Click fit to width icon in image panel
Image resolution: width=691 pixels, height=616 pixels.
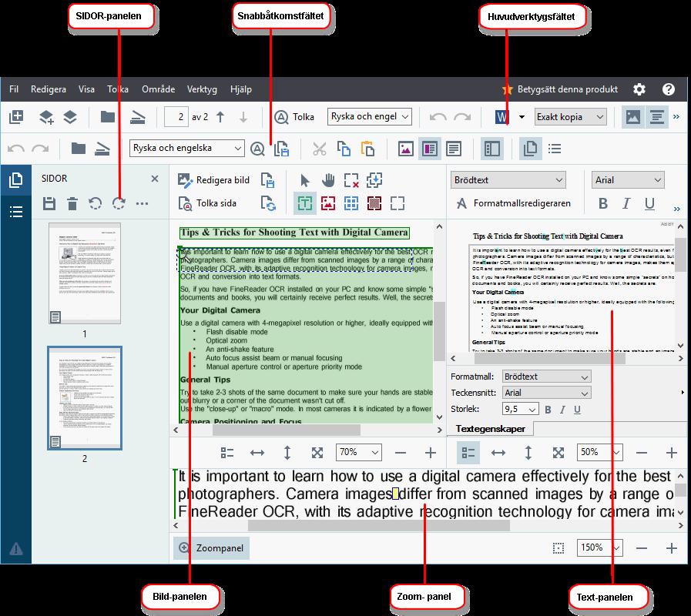pos(257,453)
